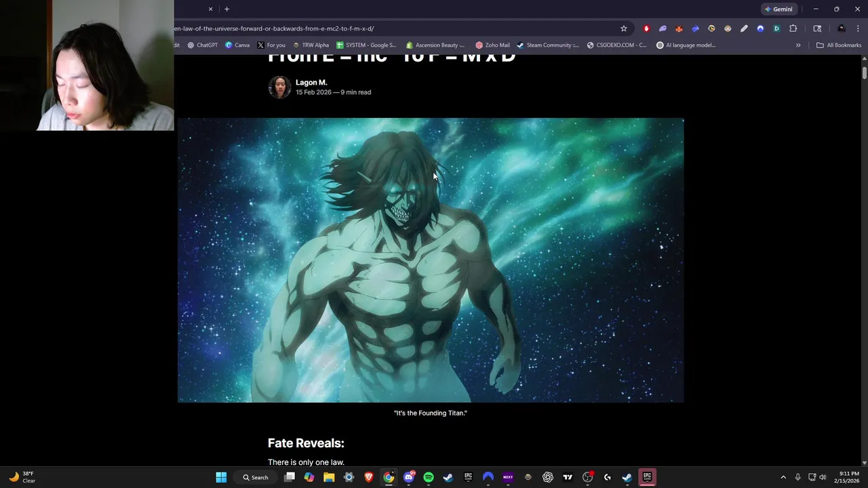Click the taskbar Search box

[x=256, y=477]
